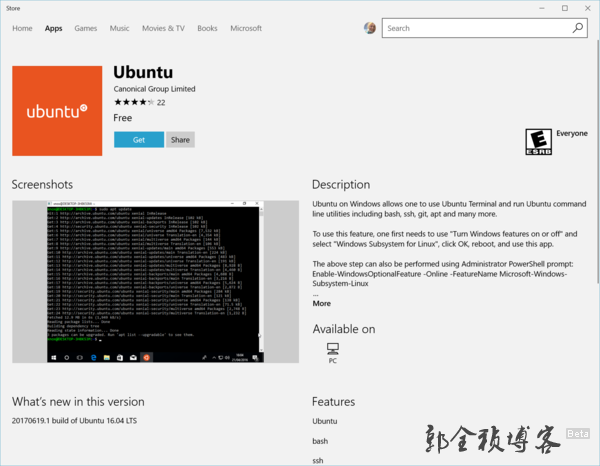600x466 pixels.
Task: Open the Microsoft tab
Action: pyautogui.click(x=246, y=28)
